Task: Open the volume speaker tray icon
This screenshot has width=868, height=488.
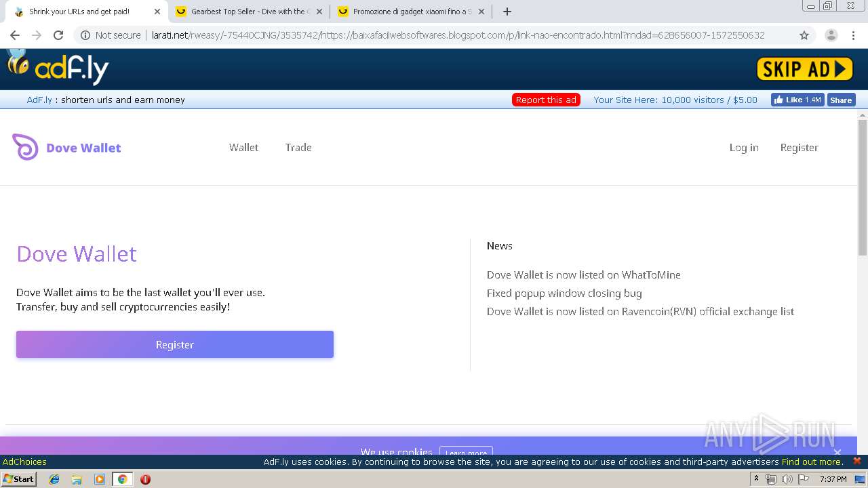Action: tap(787, 479)
